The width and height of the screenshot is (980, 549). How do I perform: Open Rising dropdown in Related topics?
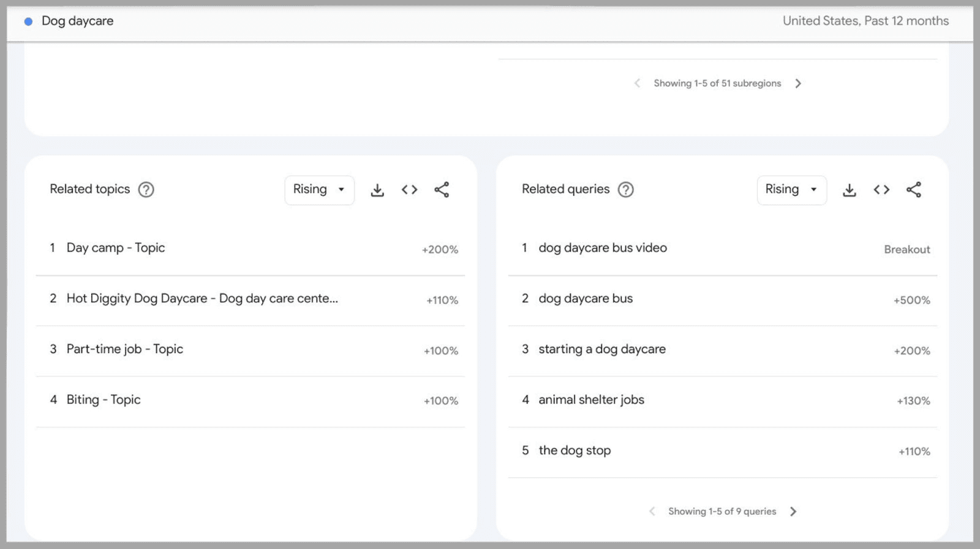point(319,190)
